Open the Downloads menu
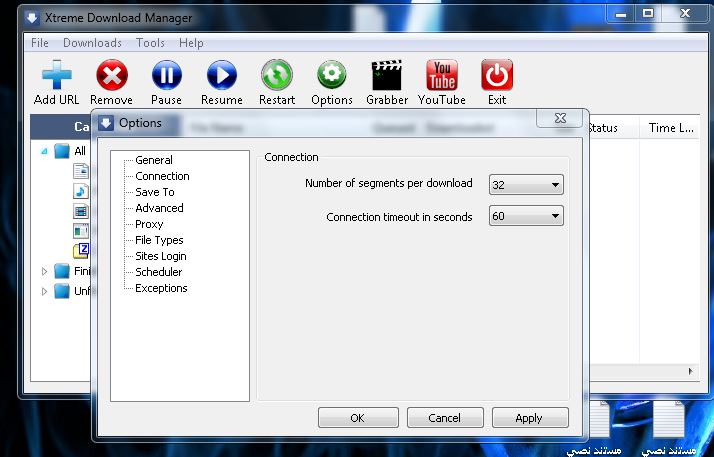The width and height of the screenshot is (714, 457). point(92,43)
